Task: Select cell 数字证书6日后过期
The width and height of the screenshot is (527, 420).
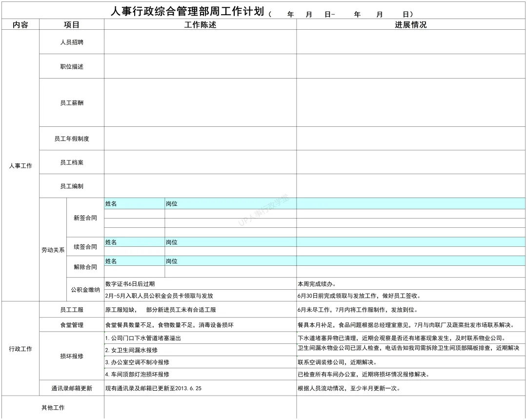Action: (x=201, y=283)
